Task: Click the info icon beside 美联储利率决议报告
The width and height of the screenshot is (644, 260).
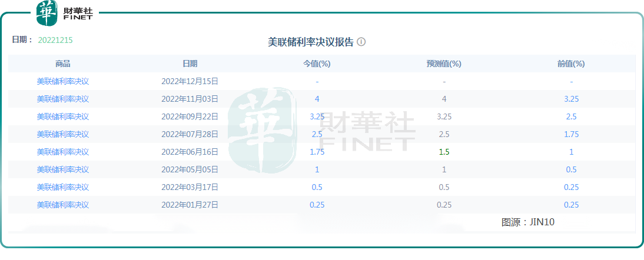Action: pos(361,42)
